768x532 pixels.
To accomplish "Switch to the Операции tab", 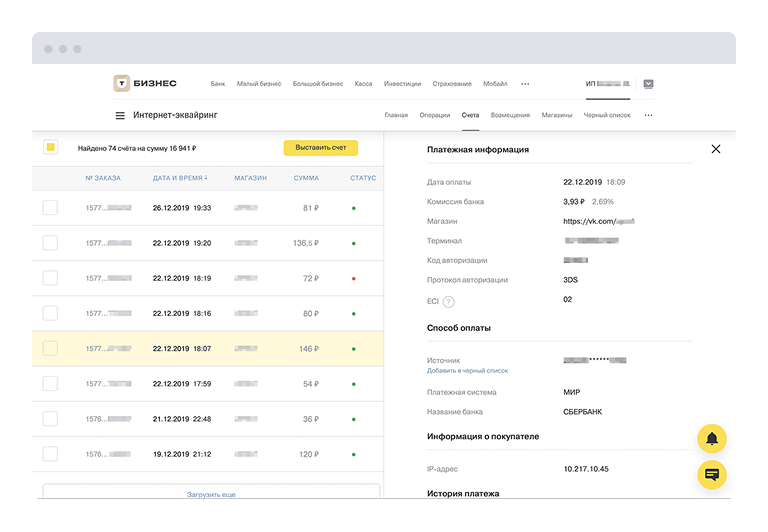I will pos(434,116).
